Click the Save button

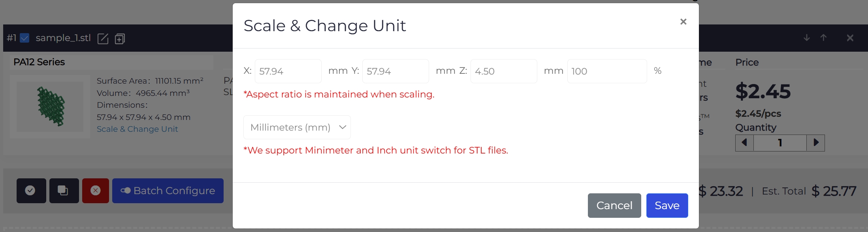[667, 206]
